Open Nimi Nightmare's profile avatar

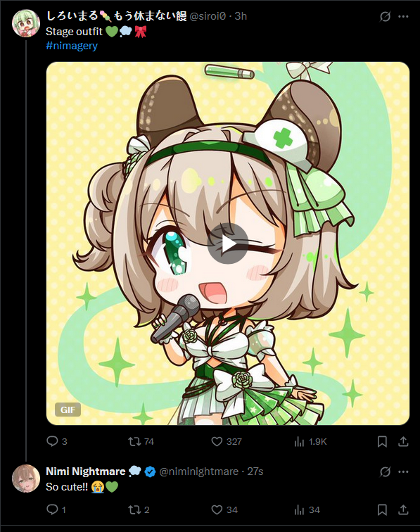(26, 479)
